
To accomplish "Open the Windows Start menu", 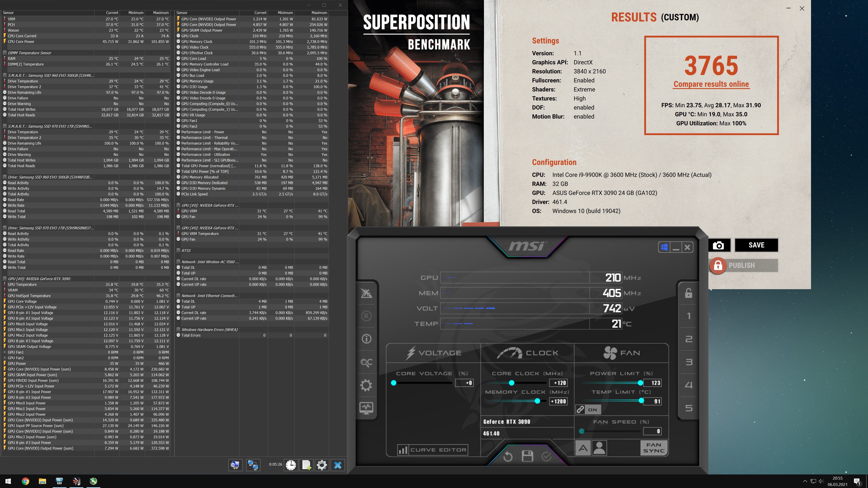I will (8, 481).
